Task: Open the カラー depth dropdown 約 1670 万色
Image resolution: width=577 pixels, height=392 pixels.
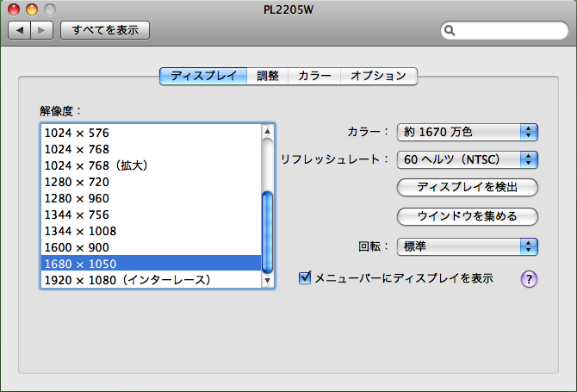Action: point(468,132)
